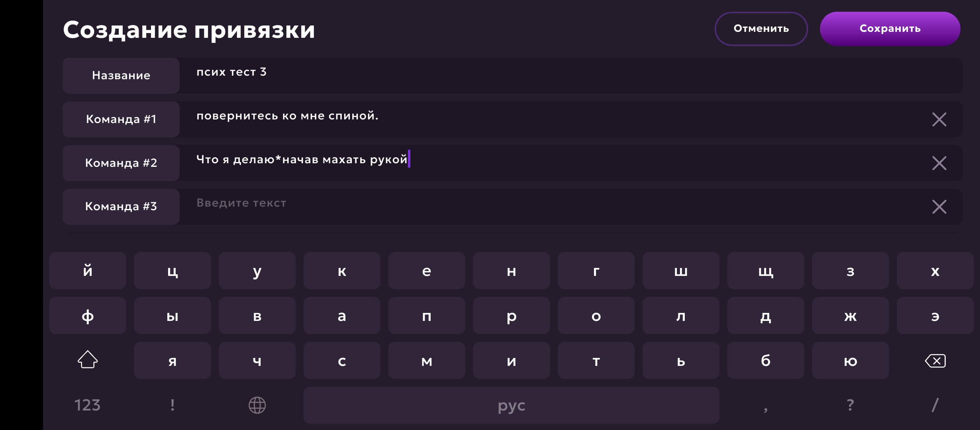The height and width of the screenshot is (430, 980).
Task: Clear Команда #3 row via X icon
Action: (x=939, y=207)
